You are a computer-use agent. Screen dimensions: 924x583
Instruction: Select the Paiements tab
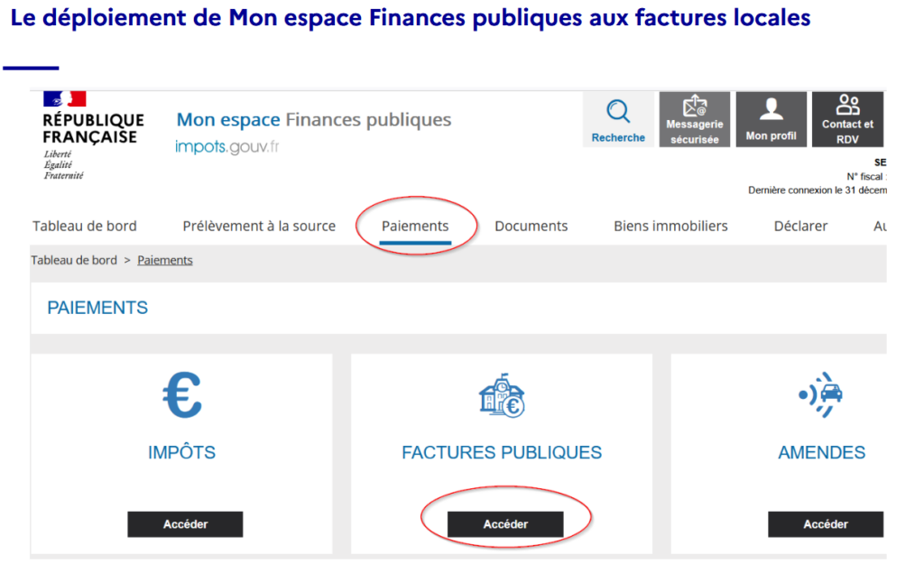click(x=415, y=227)
